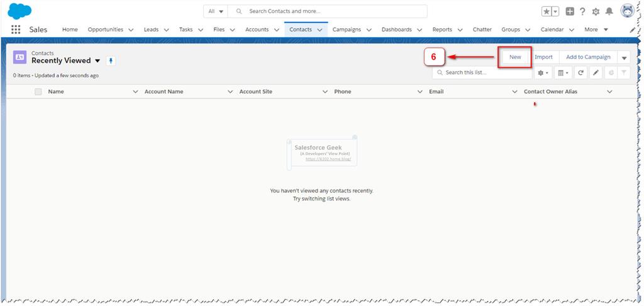Click the pencil icon to edit navigation bar
The width and height of the screenshot is (644, 306).
click(631, 30)
